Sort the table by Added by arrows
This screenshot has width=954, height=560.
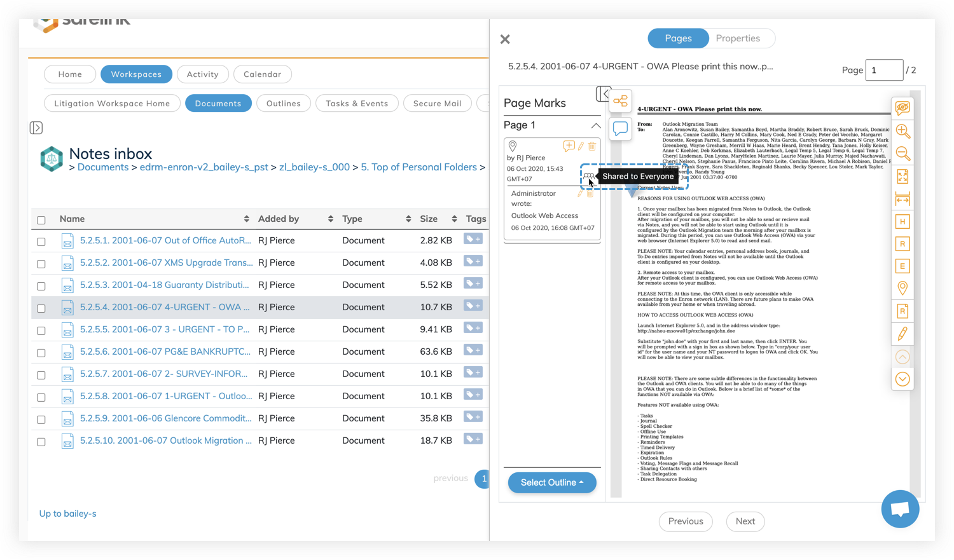tap(331, 219)
